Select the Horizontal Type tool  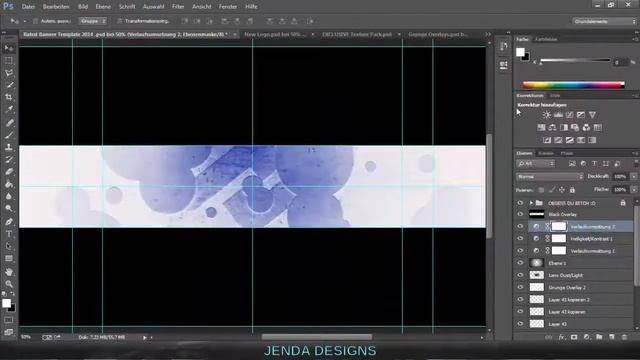tap(9, 234)
